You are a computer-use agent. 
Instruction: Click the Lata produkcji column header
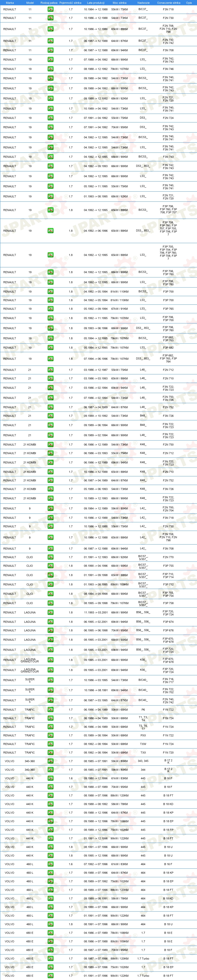96,3
